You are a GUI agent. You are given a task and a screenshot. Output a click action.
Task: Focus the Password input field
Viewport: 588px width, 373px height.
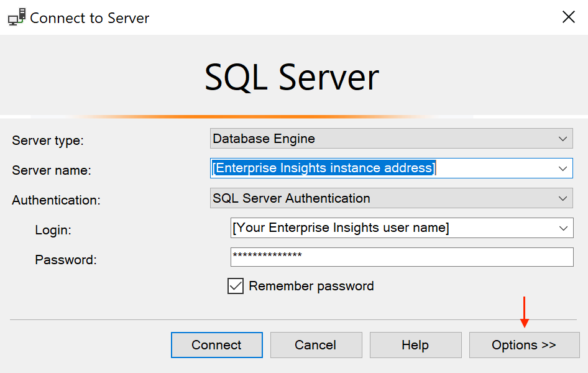click(401, 257)
